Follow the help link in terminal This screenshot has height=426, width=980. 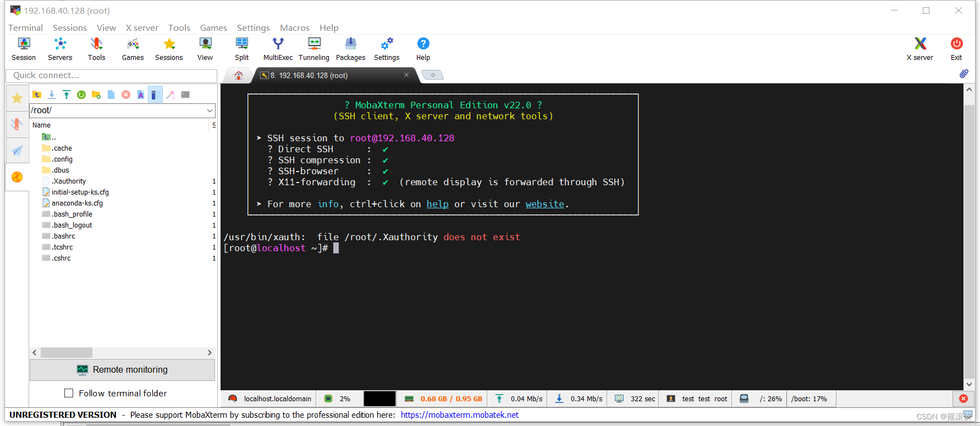[437, 204]
